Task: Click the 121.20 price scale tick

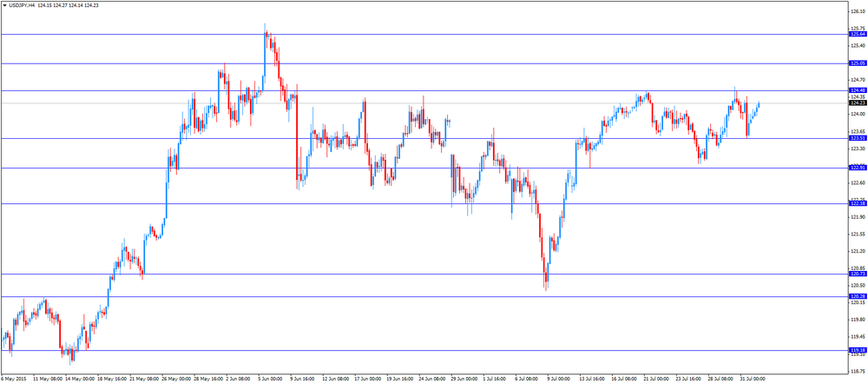Action: (858, 251)
